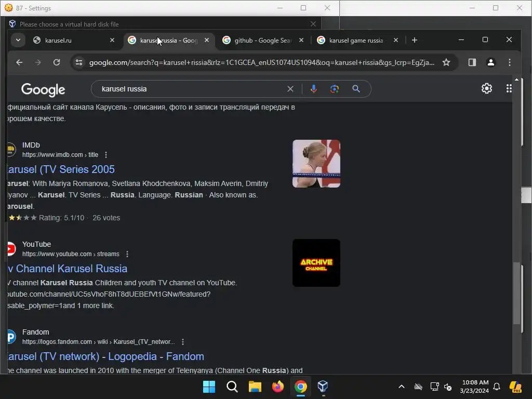
Task: Click the youtube.com streams URL text
Action: point(71,254)
